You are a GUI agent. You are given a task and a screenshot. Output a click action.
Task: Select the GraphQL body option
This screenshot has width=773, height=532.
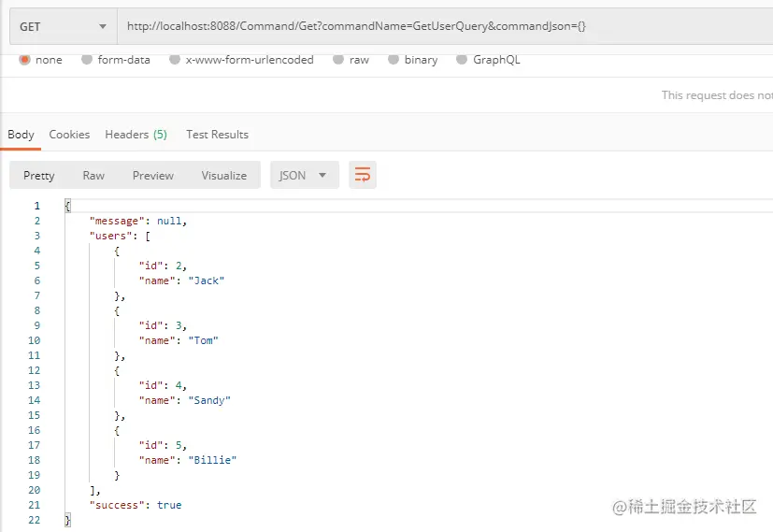(488, 60)
